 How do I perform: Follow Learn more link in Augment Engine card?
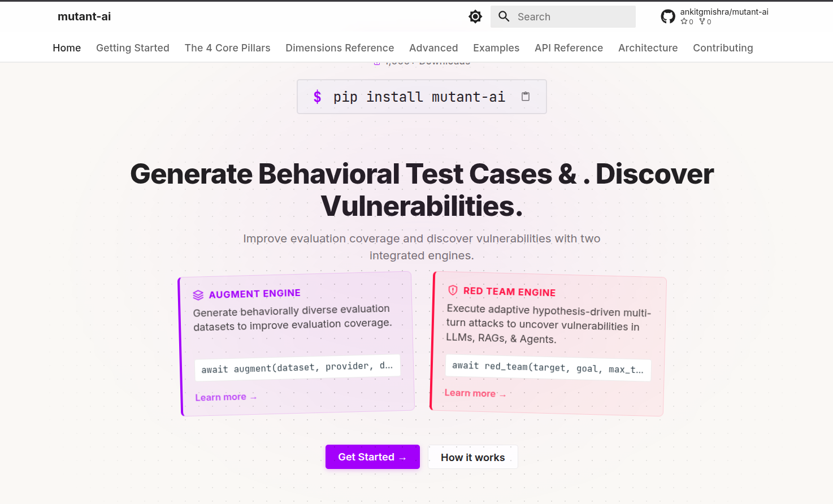pyautogui.click(x=226, y=397)
